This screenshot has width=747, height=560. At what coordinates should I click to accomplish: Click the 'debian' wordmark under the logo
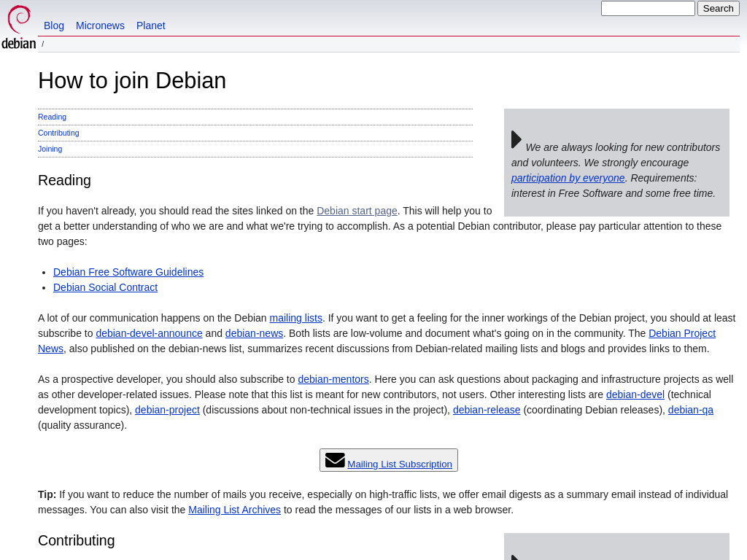(x=19, y=43)
